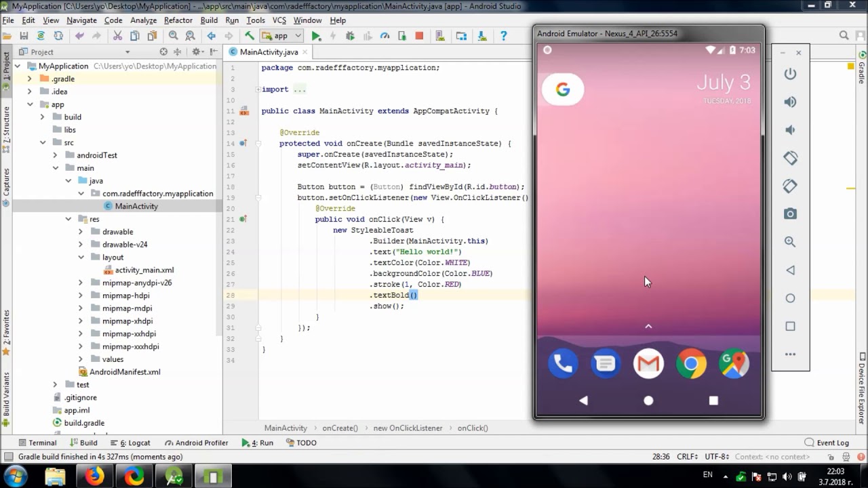This screenshot has height=488, width=868.
Task: Click the Save All toolbar icon
Action: [24, 36]
